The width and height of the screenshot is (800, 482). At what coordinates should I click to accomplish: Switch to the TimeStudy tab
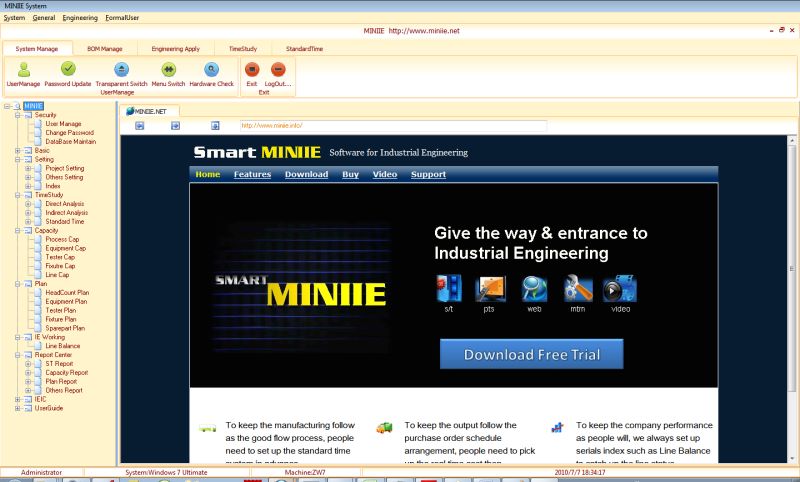[x=243, y=49]
